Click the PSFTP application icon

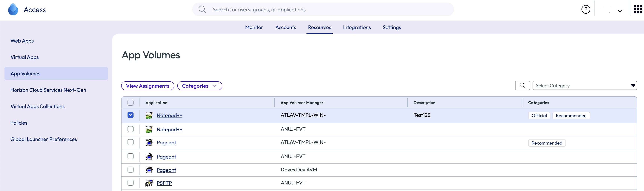149,183
